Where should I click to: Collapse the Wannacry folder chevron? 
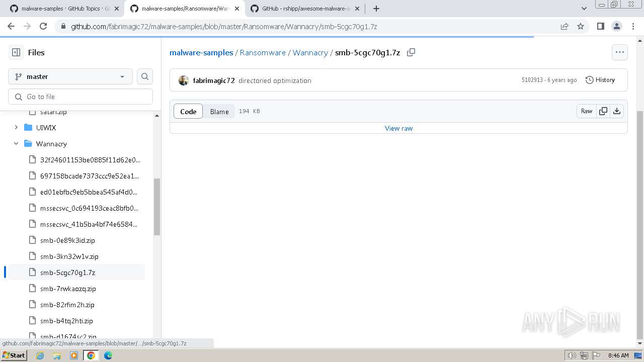(x=16, y=144)
